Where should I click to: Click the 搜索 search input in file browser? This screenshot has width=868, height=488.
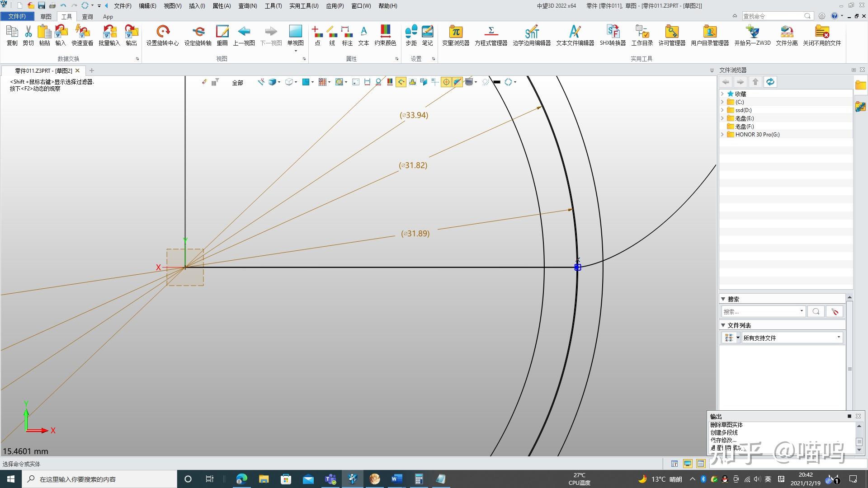click(x=760, y=311)
